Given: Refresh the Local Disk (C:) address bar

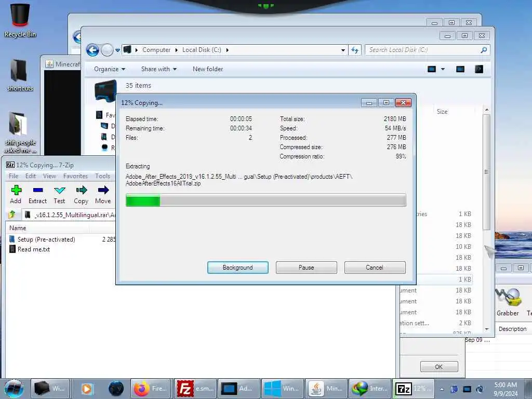Looking at the screenshot, I should [x=355, y=50].
